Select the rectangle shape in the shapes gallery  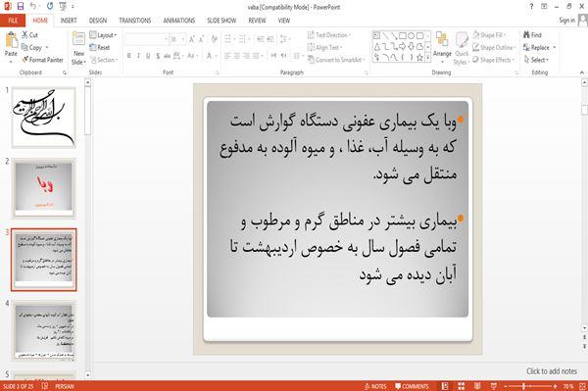point(403,35)
